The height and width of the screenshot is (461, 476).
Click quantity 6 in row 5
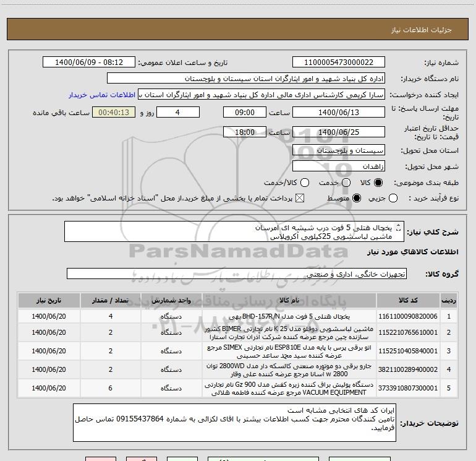(111, 388)
